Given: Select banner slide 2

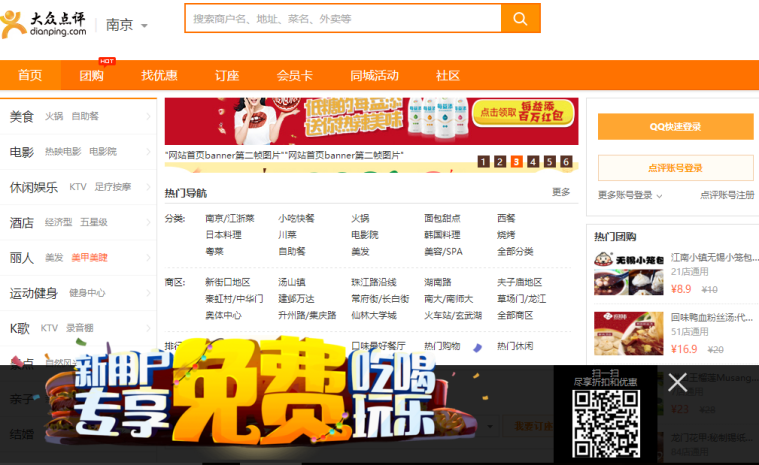Looking at the screenshot, I should point(500,162).
